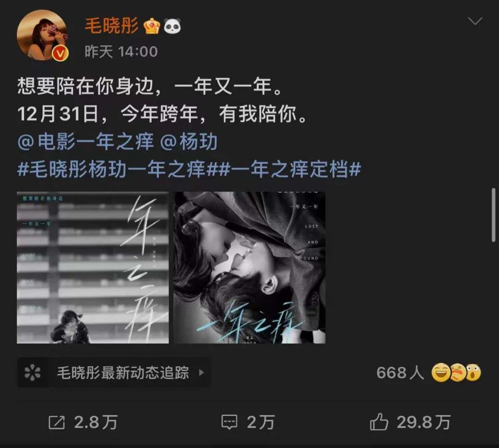Click the laughing emoji reaction
This screenshot has width=499, height=448.
[x=440, y=372]
